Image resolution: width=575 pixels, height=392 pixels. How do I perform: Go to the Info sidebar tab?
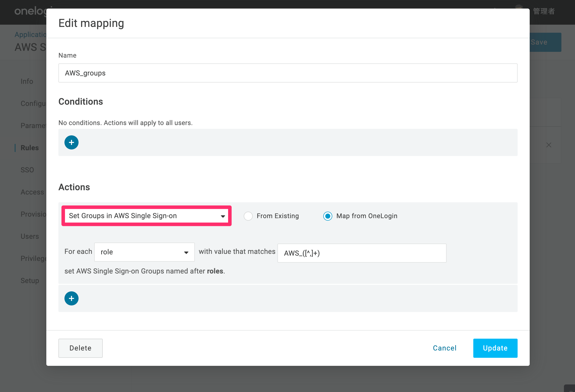coord(27,81)
